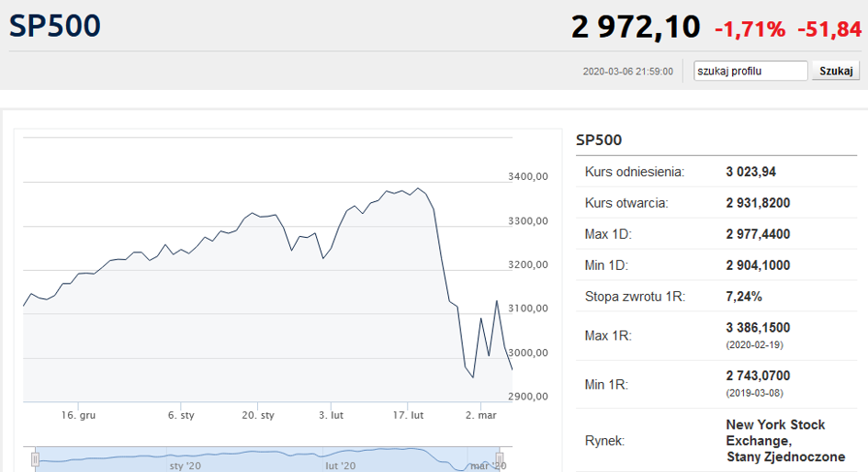Image resolution: width=868 pixels, height=472 pixels.
Task: Click the Kurs odniesienia value 3 023,94
Action: tap(750, 172)
